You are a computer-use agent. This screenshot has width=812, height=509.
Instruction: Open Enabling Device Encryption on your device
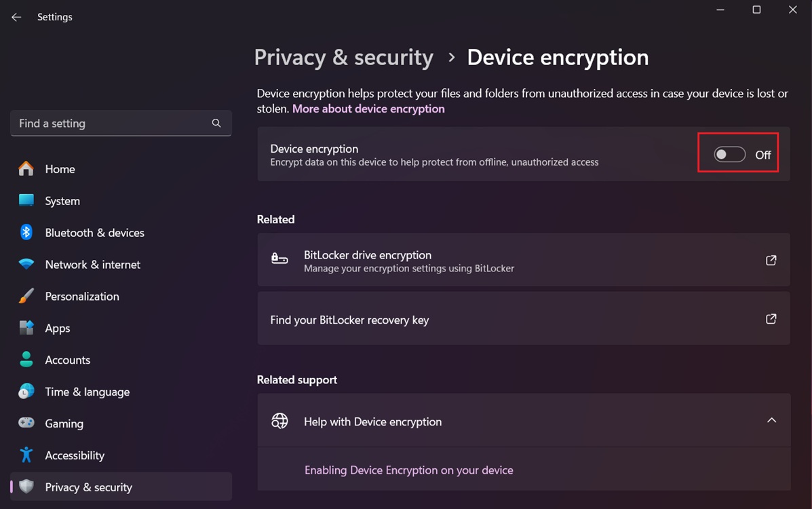click(408, 470)
